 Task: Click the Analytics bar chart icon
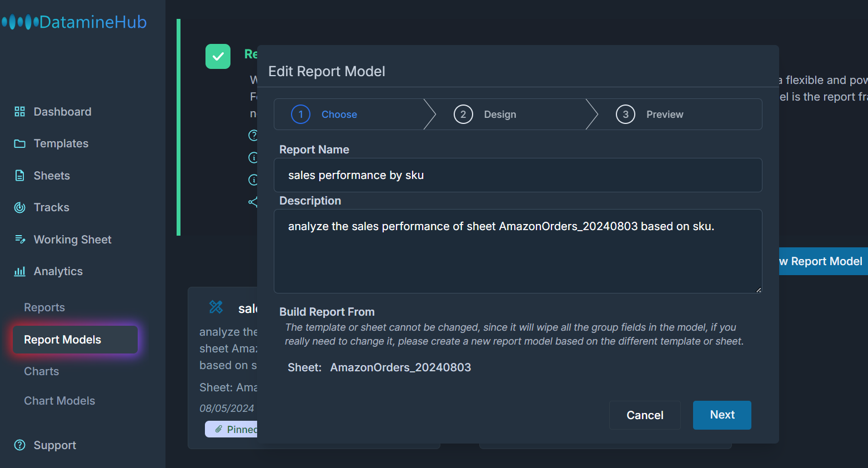click(x=20, y=271)
